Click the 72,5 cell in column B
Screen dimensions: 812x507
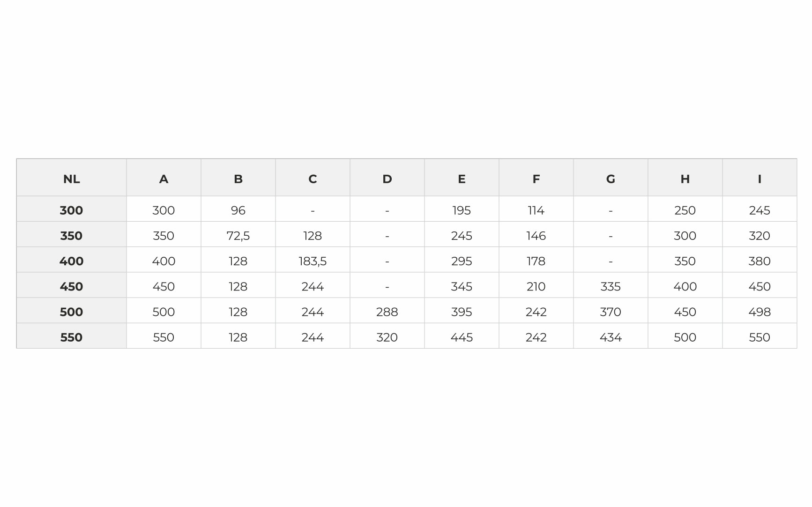pos(238,235)
